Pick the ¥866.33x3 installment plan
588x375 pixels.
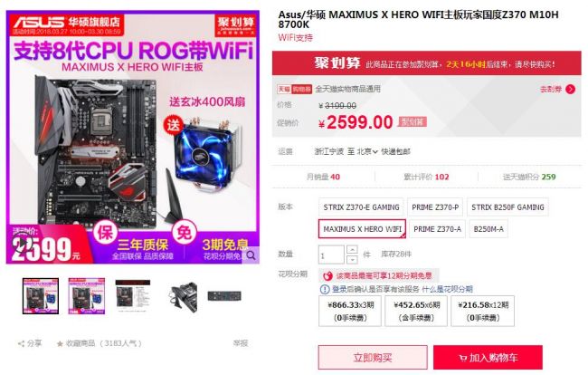coord(350,312)
